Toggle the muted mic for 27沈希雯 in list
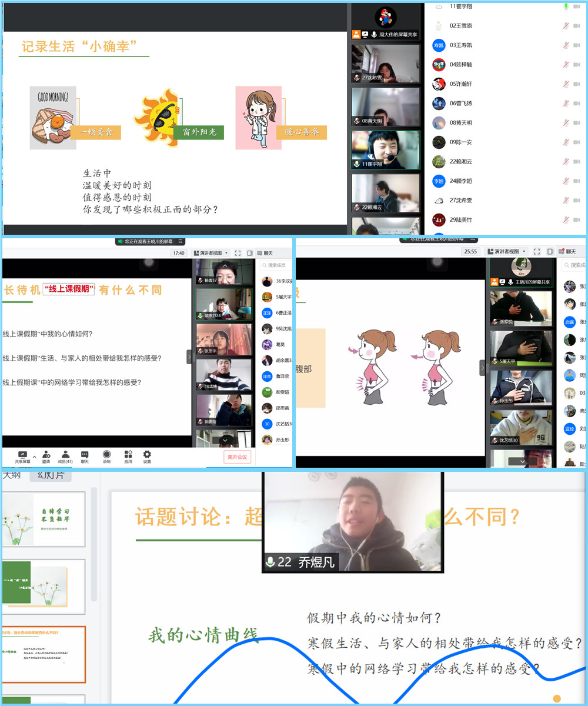The width and height of the screenshot is (588, 706). (566, 201)
